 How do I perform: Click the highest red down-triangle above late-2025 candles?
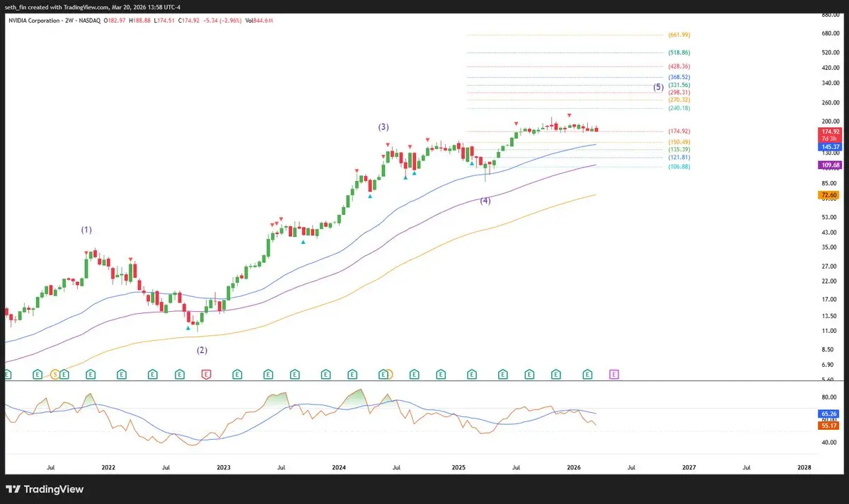tap(570, 115)
